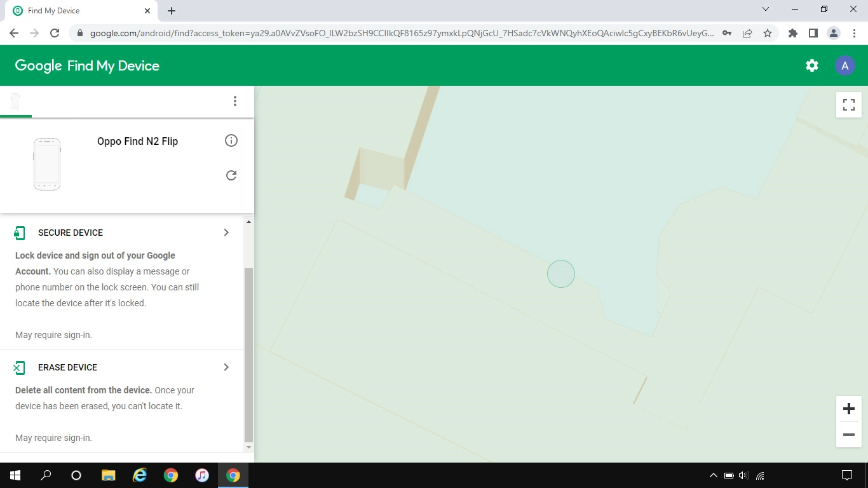Viewport: 868px width, 488px height.
Task: Refresh the Oppo Find N2 Flip location
Action: (231, 175)
